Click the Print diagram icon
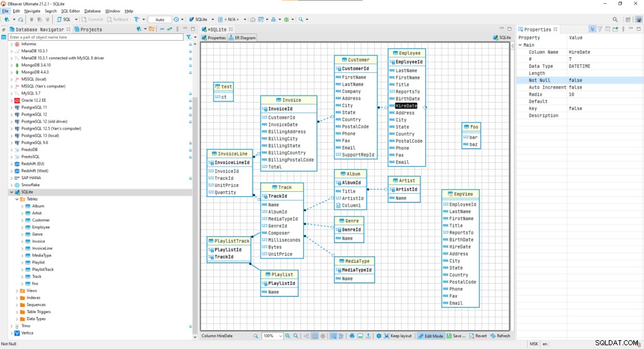Image resolution: width=644 pixels, height=349 pixels. (352, 336)
